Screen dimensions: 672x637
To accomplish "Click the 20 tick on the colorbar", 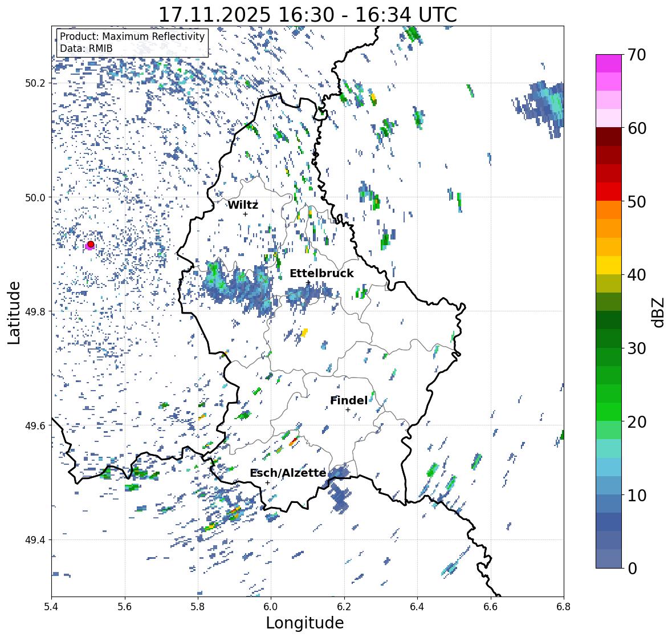I will tap(637, 422).
